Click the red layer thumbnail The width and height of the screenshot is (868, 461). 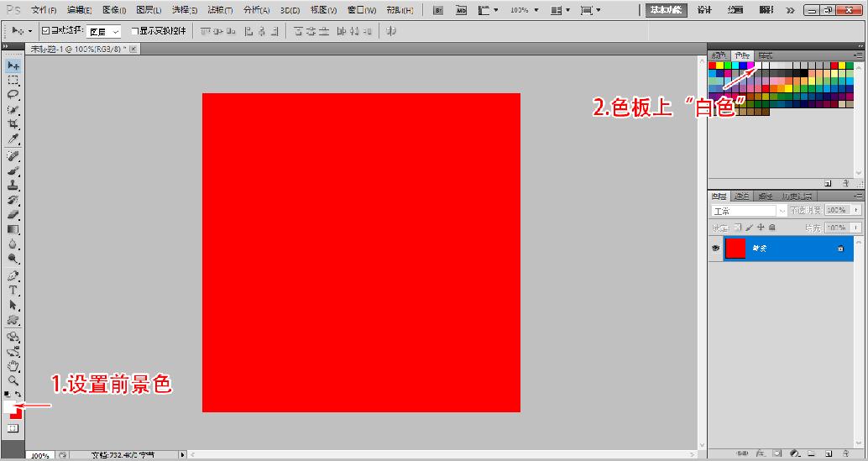tap(735, 249)
